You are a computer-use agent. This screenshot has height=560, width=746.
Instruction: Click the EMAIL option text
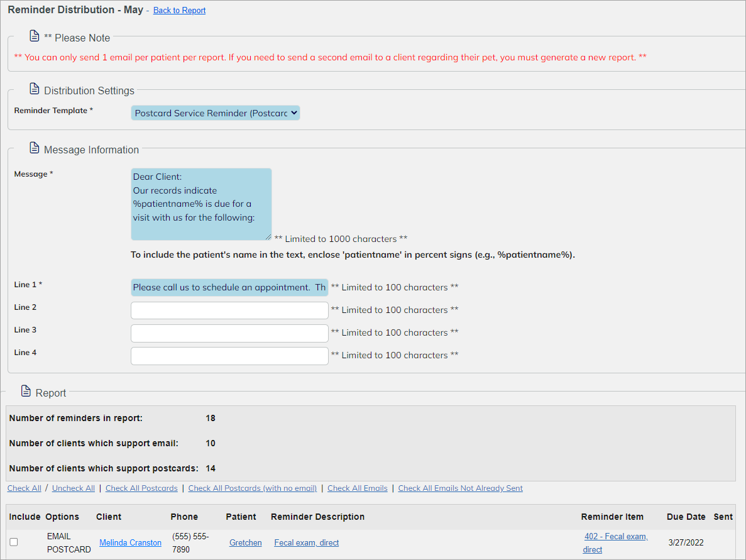click(59, 537)
